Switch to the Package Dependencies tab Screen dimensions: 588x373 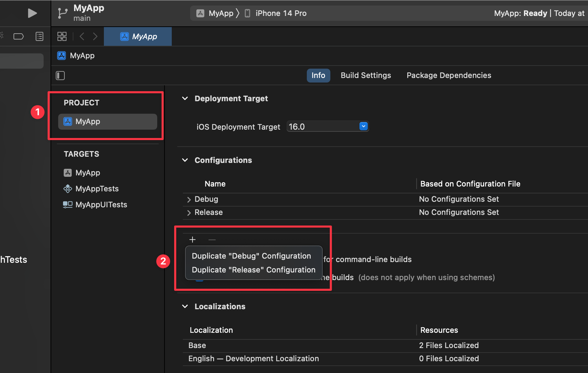tap(449, 76)
